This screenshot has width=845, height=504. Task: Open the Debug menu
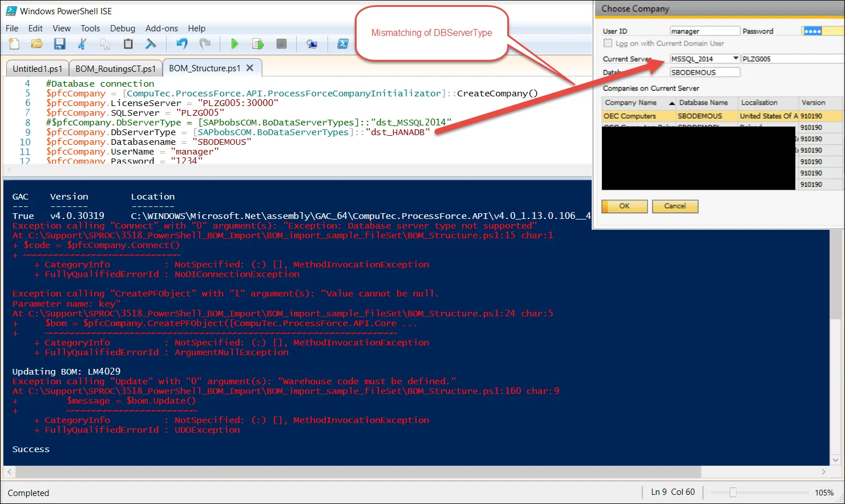coord(122,29)
